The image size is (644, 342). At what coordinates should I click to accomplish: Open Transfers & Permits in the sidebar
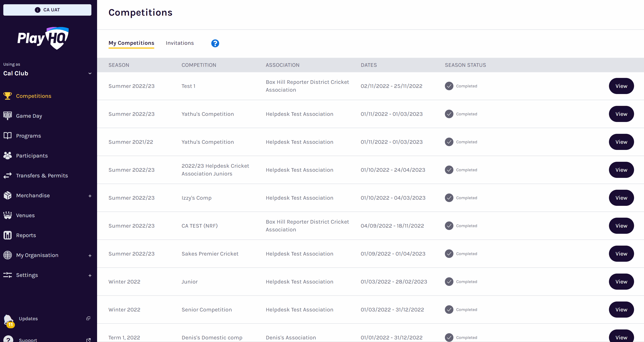(42, 175)
